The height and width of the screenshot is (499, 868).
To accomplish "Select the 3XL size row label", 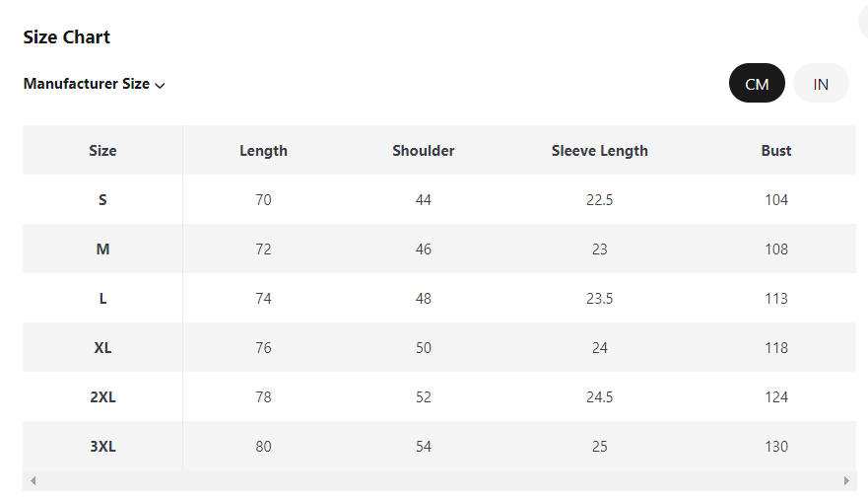I will tap(102, 447).
